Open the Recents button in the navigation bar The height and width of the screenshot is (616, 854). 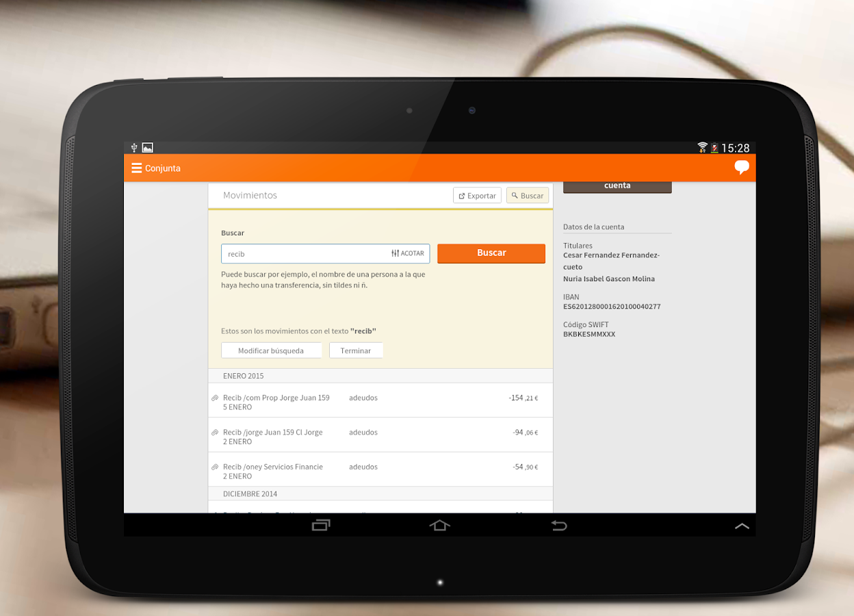point(320,525)
